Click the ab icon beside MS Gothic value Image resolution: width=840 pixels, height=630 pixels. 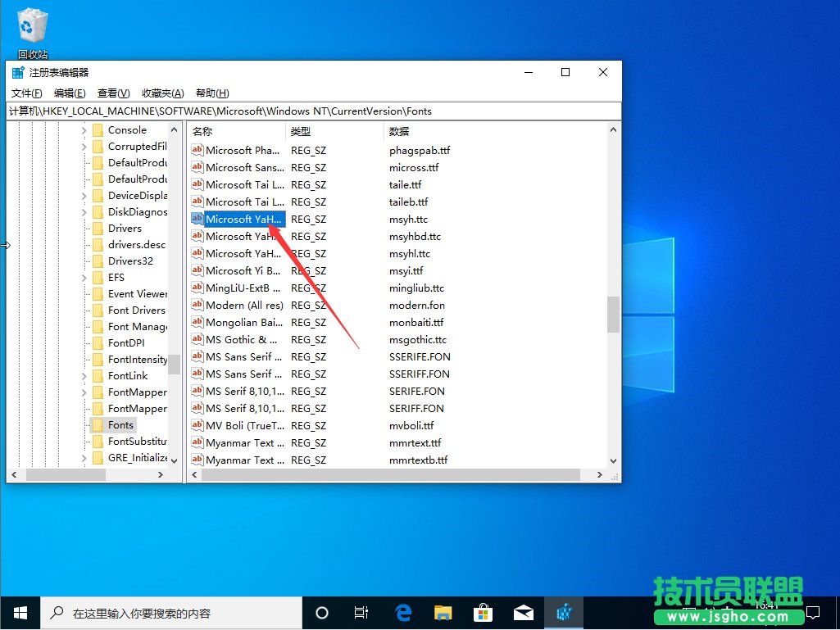[197, 339]
